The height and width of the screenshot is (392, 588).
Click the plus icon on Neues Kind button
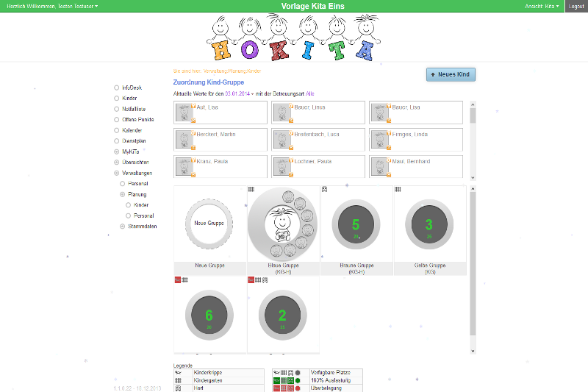[433, 74]
